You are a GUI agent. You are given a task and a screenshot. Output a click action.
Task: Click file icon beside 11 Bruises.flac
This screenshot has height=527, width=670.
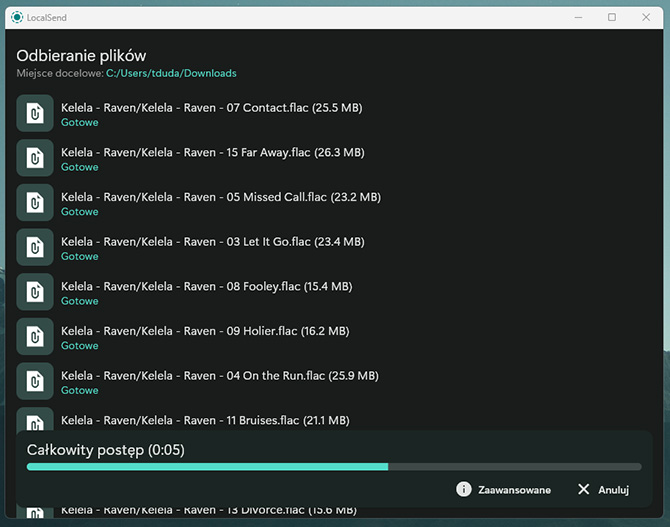[35, 419]
